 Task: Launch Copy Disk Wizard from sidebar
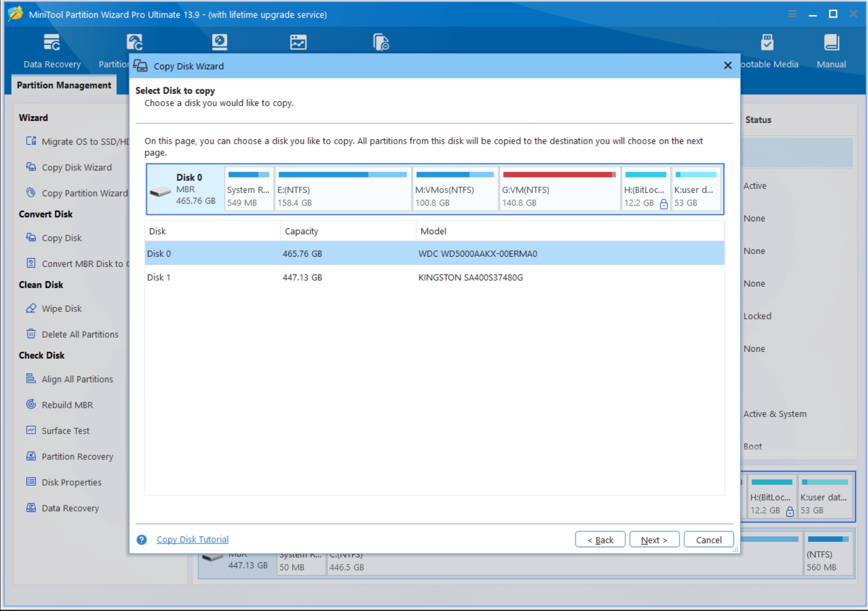77,167
